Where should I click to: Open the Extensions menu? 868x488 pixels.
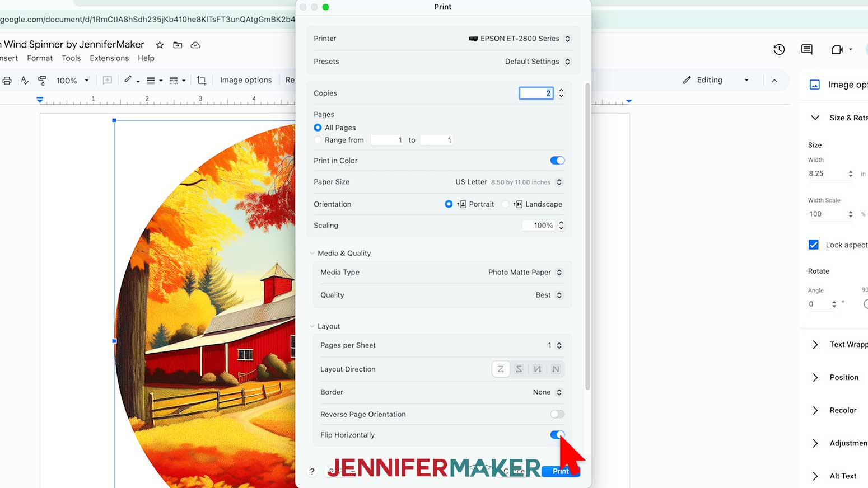click(x=109, y=58)
